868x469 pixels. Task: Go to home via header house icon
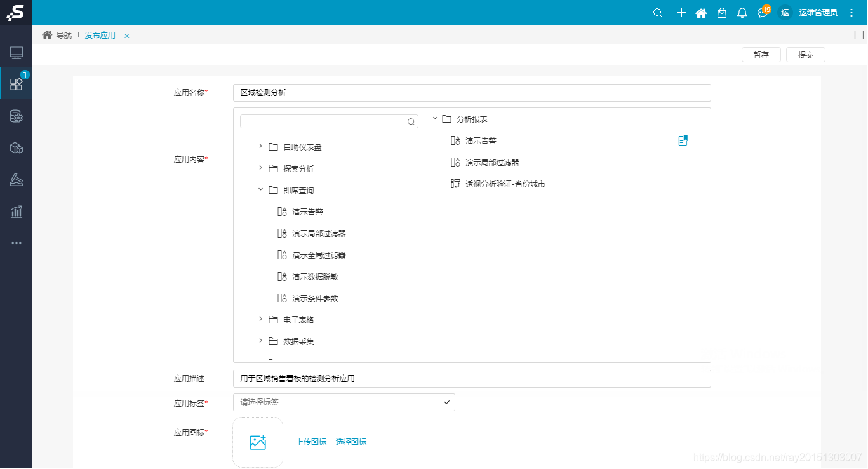(x=701, y=13)
